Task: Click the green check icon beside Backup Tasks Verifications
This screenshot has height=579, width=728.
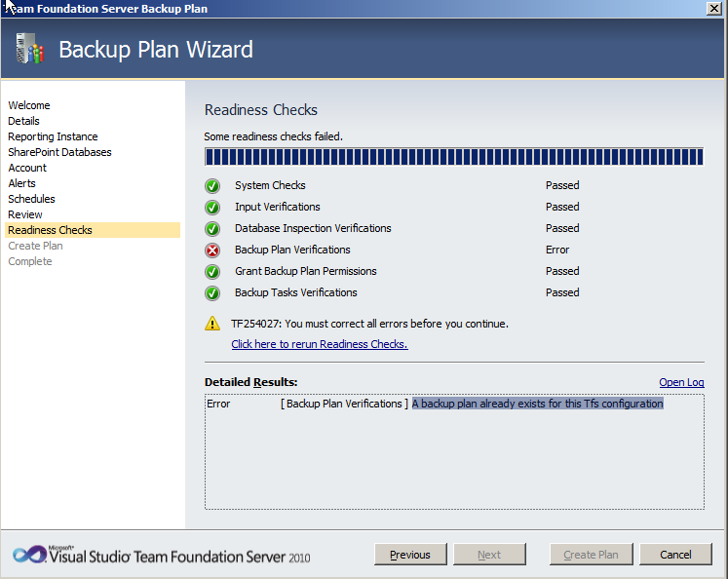Action: click(212, 293)
